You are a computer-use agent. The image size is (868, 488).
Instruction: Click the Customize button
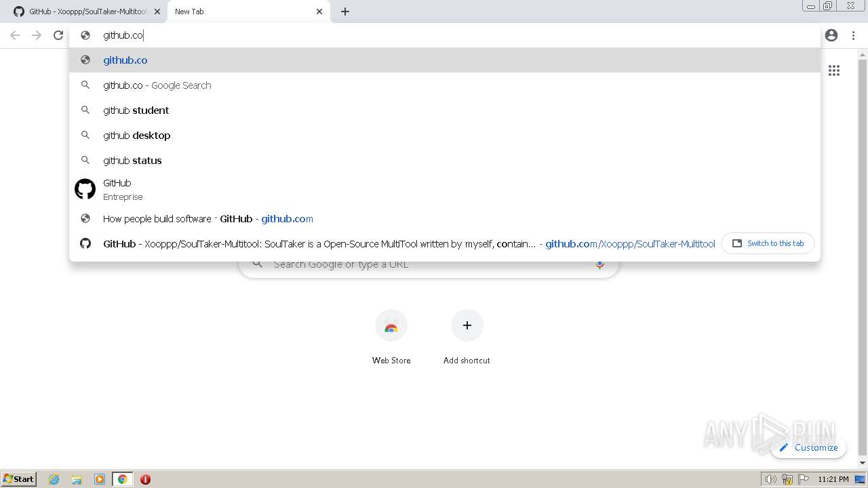click(x=808, y=447)
